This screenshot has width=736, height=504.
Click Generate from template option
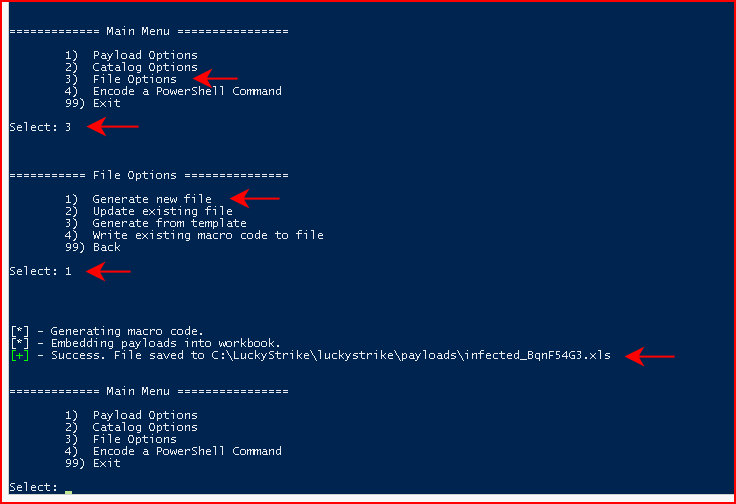(169, 223)
